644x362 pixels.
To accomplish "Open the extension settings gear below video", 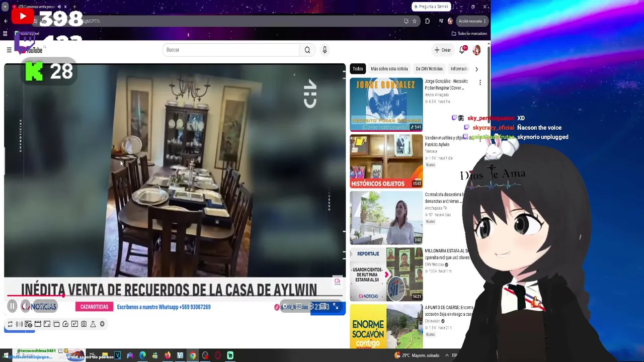I will 102,324.
